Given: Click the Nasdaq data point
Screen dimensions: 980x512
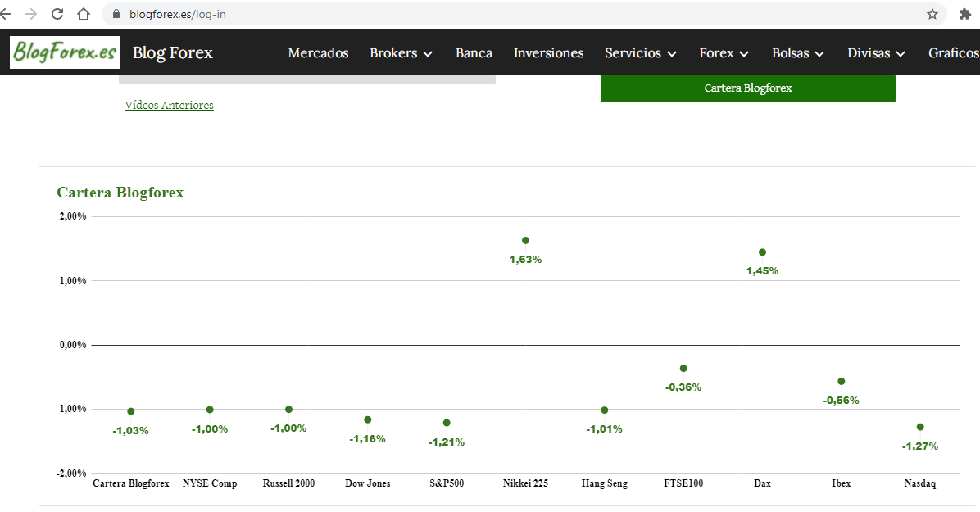Looking at the screenshot, I should tap(920, 427).
